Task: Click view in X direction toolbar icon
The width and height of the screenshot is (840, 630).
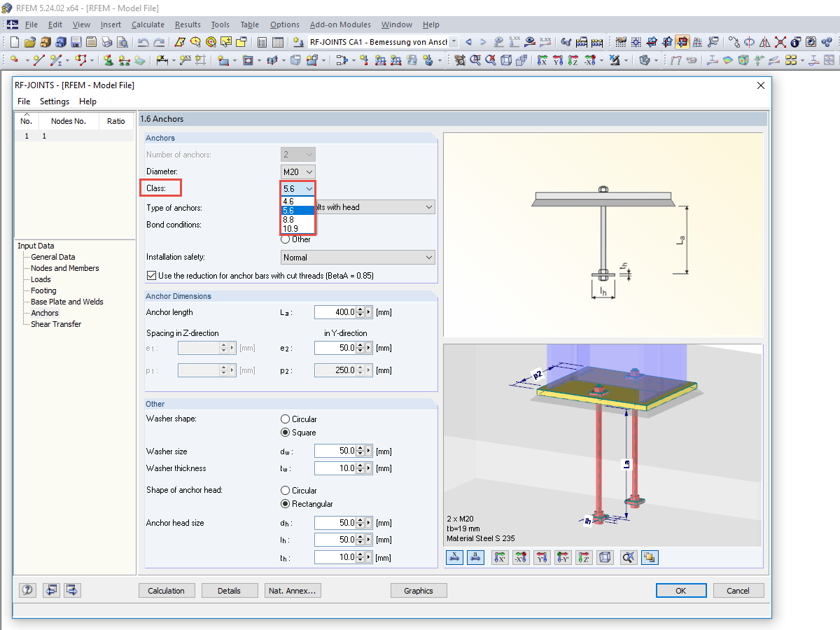Action: 542,60
